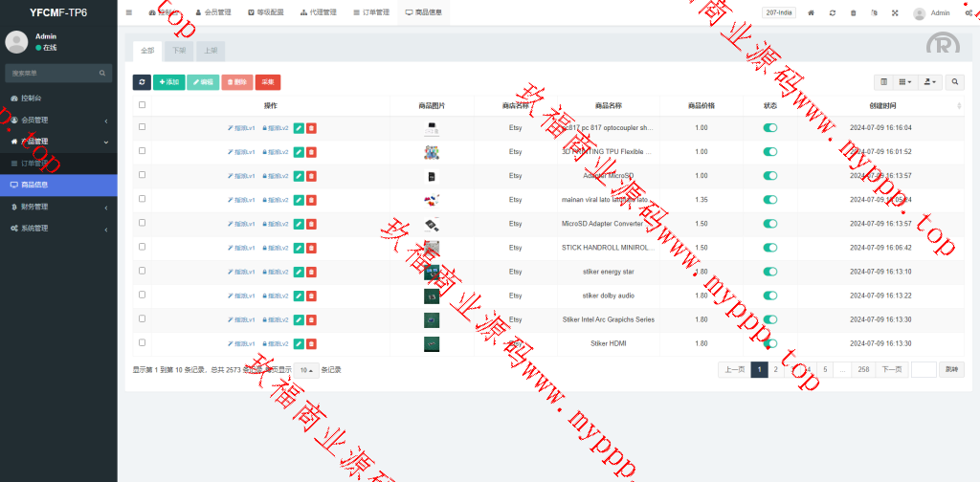This screenshot has width=980, height=482.
Task: Switch to the 下架 tab
Action: (x=180, y=50)
